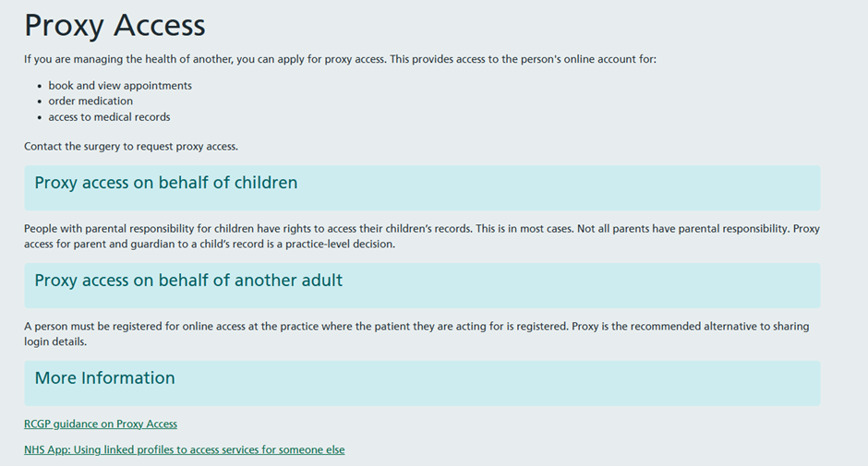Viewport: 868px width, 466px height.
Task: Select the "book and view appointments" list item
Action: click(120, 86)
